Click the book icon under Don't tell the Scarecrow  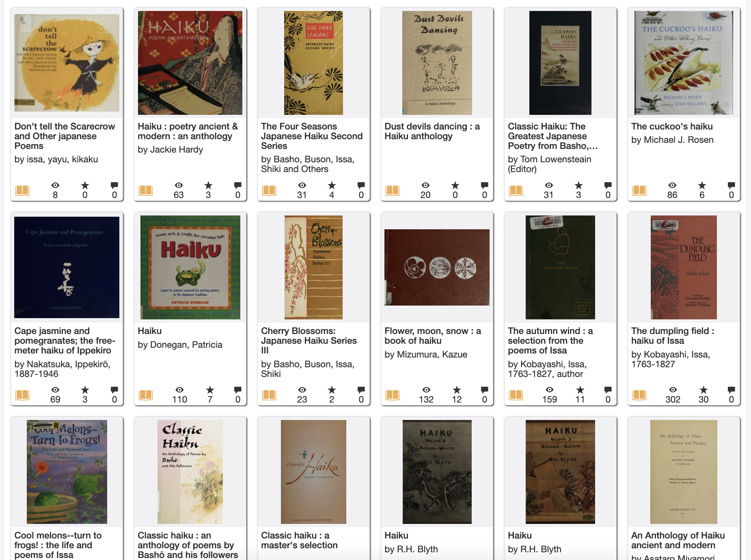[22, 190]
